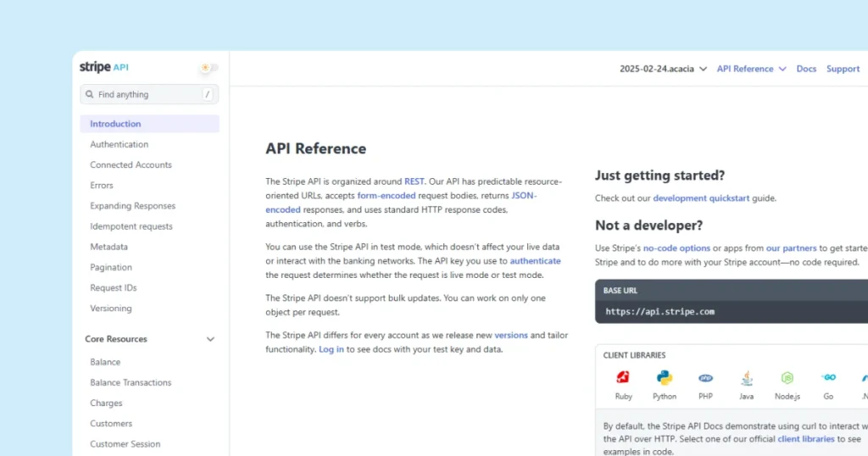Click the API Reference page heading
868x456 pixels.
tap(315, 148)
